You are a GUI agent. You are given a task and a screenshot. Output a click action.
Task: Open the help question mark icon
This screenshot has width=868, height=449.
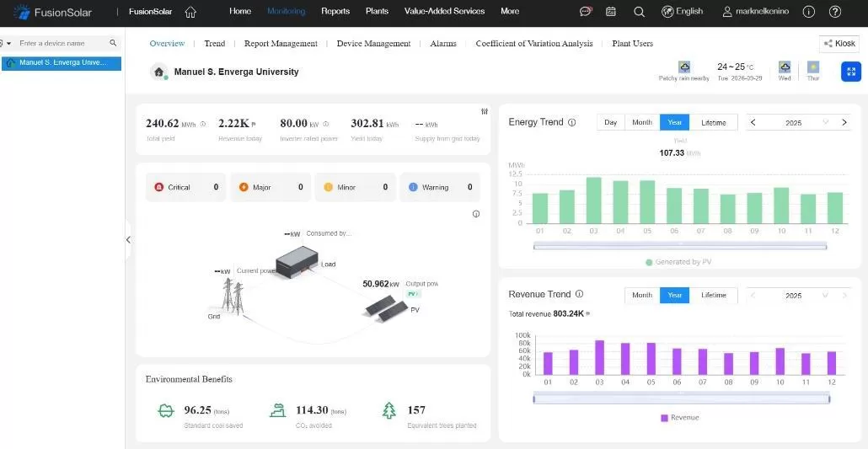[x=835, y=12]
